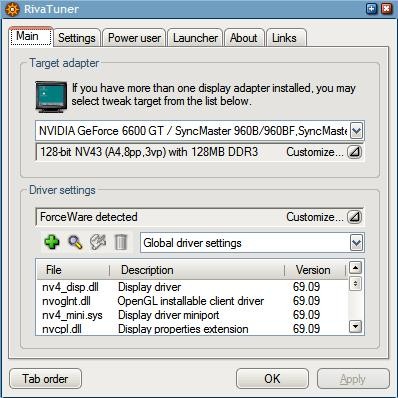The height and width of the screenshot is (398, 398).
Task: Click the blue plus title bar button
Action: tap(371, 9)
